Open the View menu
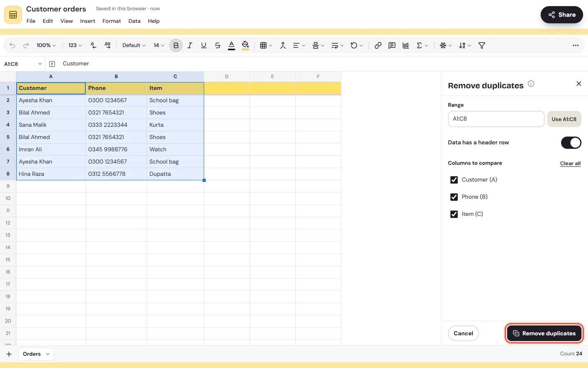Image resolution: width=588 pixels, height=368 pixels. pyautogui.click(x=67, y=21)
